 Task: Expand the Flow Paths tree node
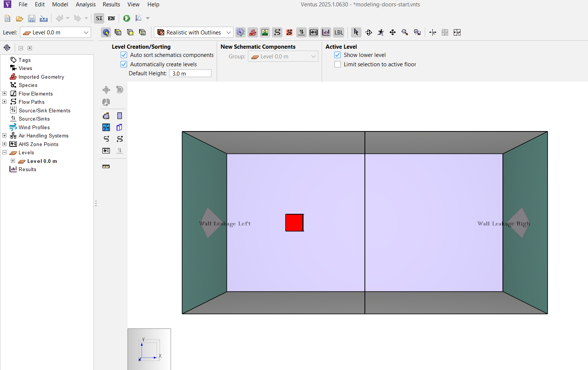4,102
